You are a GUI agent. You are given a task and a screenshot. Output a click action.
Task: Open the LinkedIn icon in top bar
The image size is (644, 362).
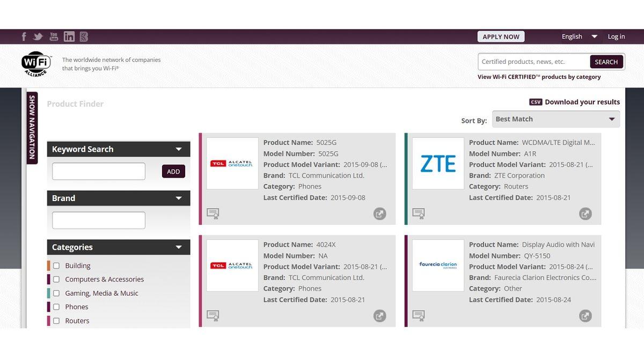click(x=69, y=36)
